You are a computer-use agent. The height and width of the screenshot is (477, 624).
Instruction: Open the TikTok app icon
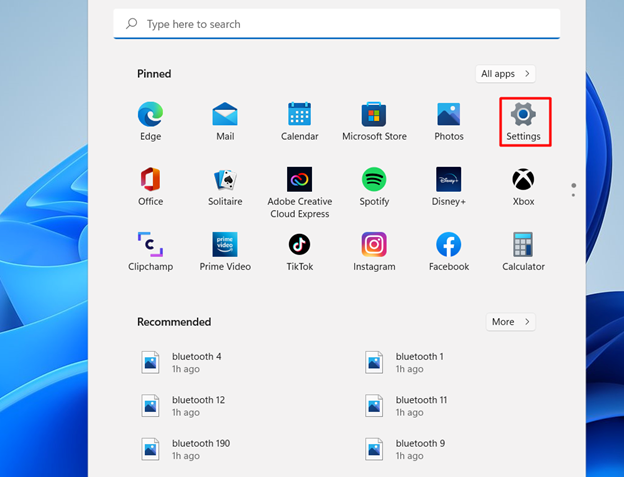(x=299, y=245)
